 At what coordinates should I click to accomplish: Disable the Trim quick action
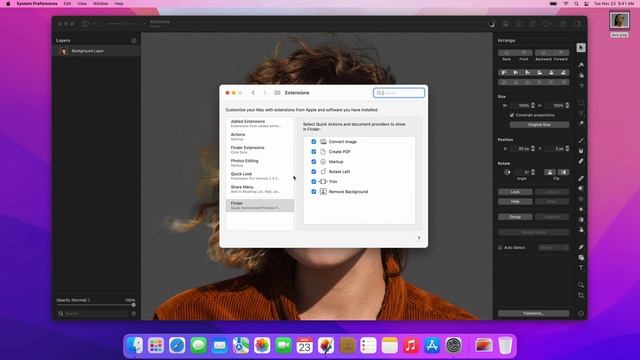(x=313, y=182)
